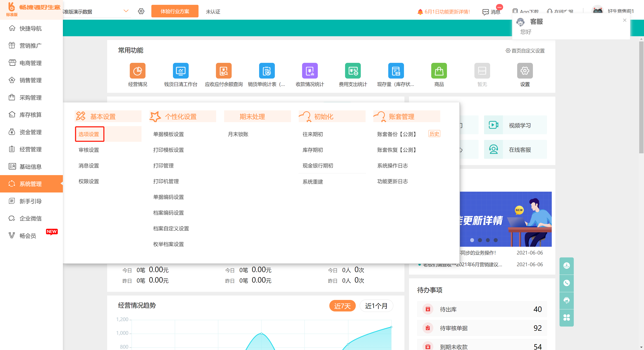Switch trend chart to 近1个月

coord(376,306)
